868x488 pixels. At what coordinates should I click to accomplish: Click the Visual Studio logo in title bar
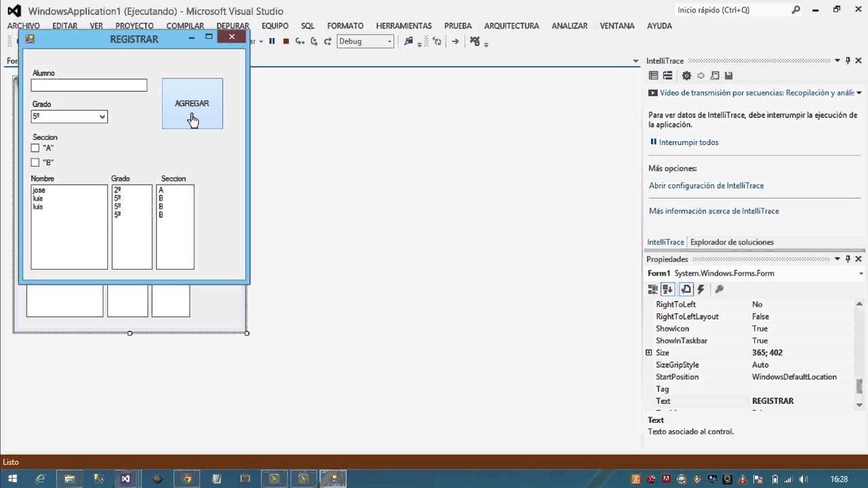tap(14, 11)
